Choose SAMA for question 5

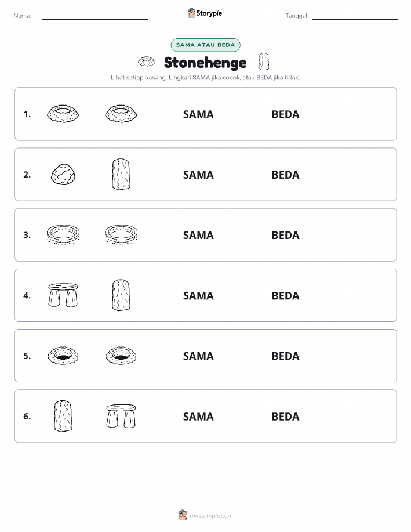pyautogui.click(x=198, y=356)
